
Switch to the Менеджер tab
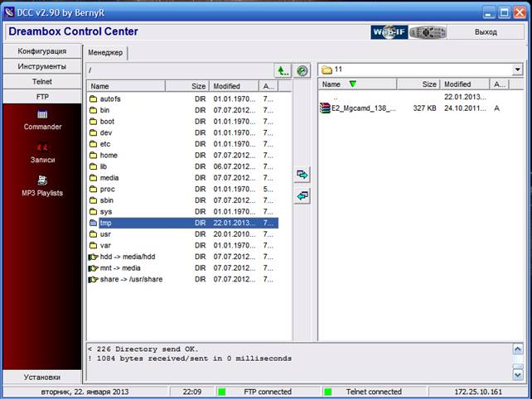105,52
